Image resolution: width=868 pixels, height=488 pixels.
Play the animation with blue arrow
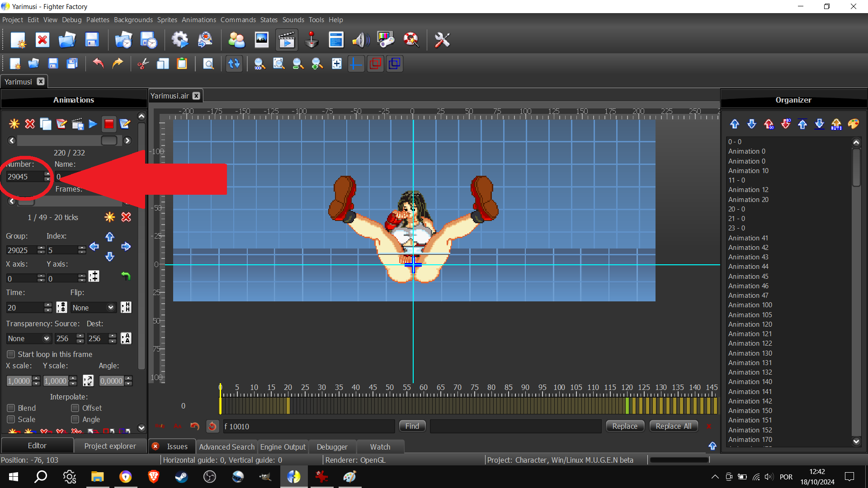click(x=93, y=124)
